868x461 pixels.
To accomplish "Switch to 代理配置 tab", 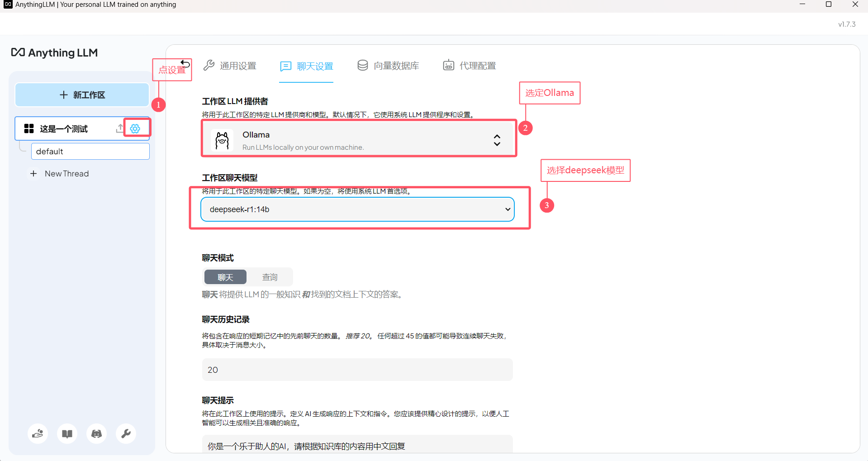I will click(470, 66).
